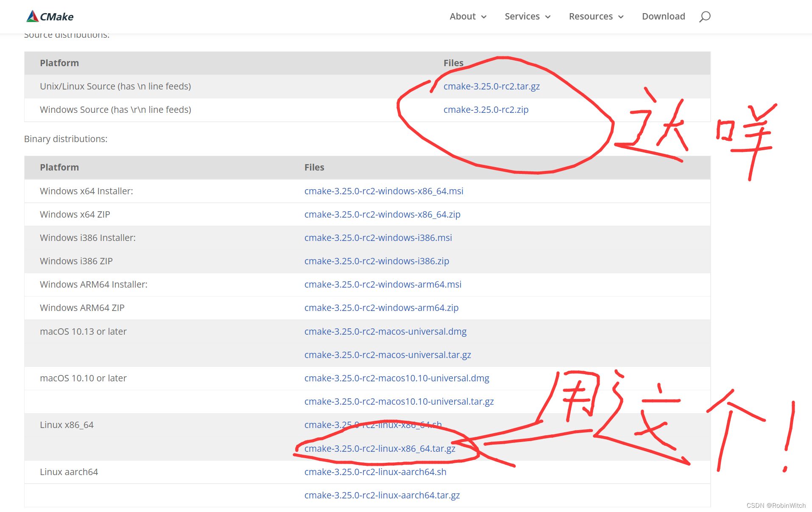Download the linux-aarch64.tar.gz archive
812x512 pixels.
(382, 495)
